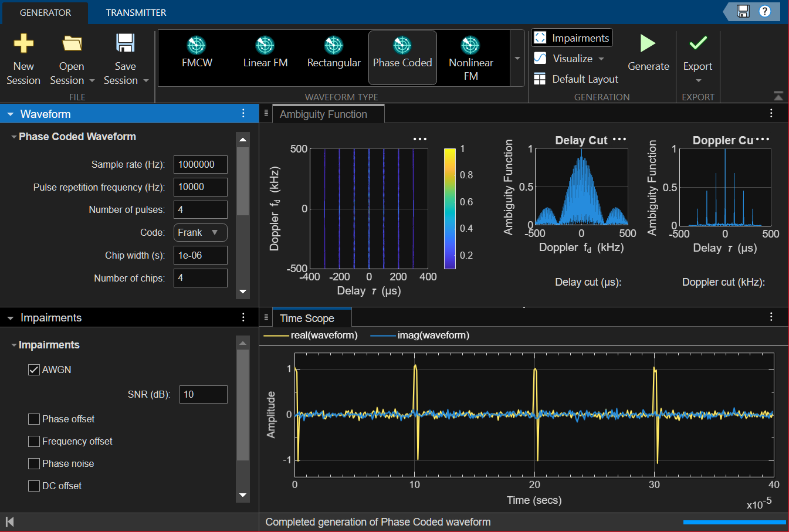The width and height of the screenshot is (789, 532).
Task: Click the Export checkmark button
Action: point(697,44)
